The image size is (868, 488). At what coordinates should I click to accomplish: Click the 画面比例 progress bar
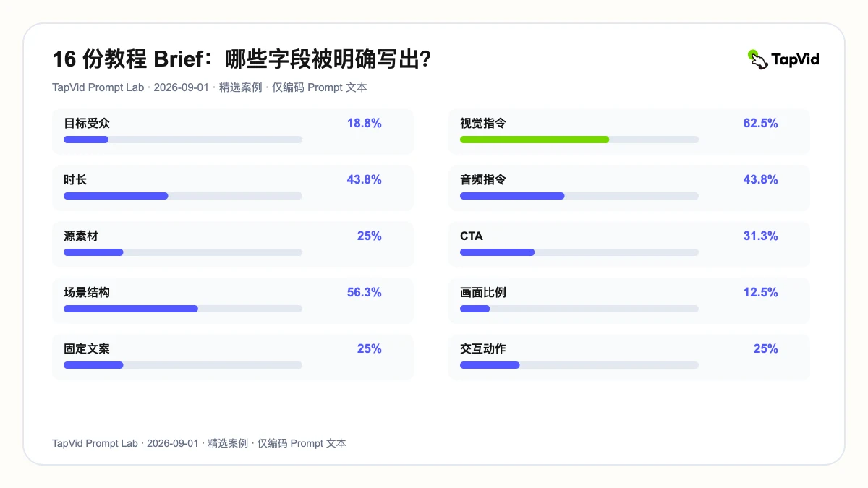pyautogui.click(x=579, y=309)
